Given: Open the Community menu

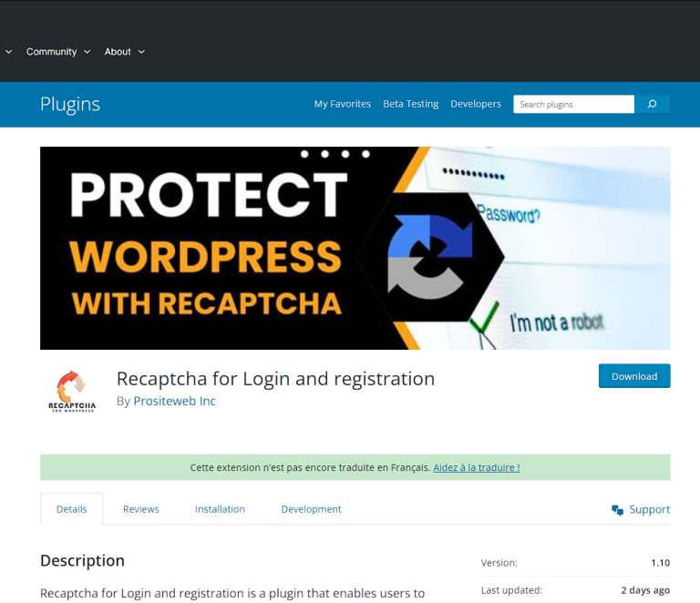Looking at the screenshot, I should [51, 52].
